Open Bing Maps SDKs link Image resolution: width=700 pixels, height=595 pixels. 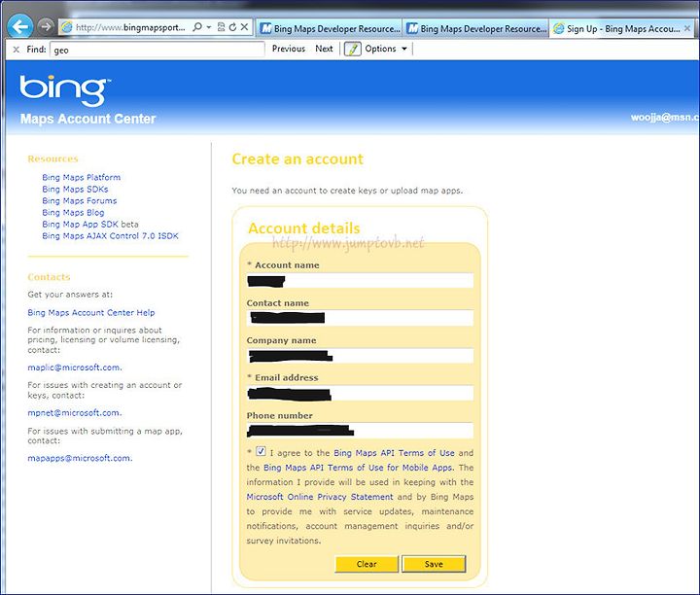75,189
